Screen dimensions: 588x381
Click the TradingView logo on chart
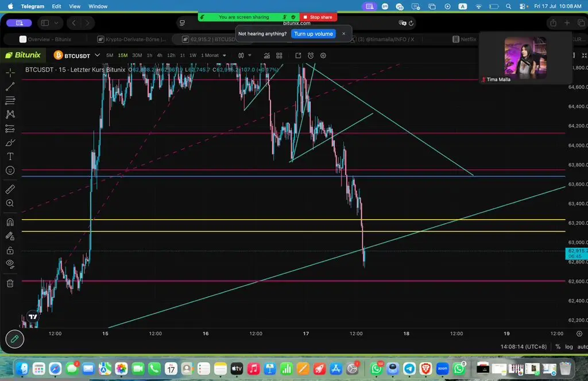[33, 317]
